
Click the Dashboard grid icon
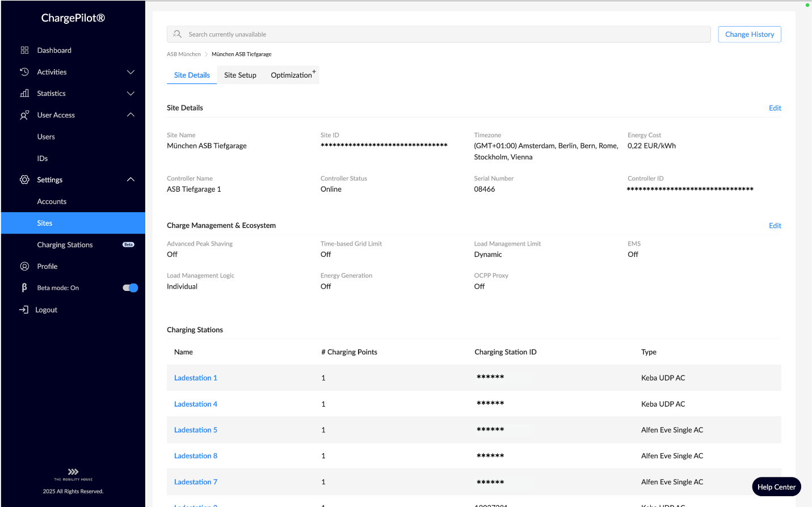click(24, 50)
